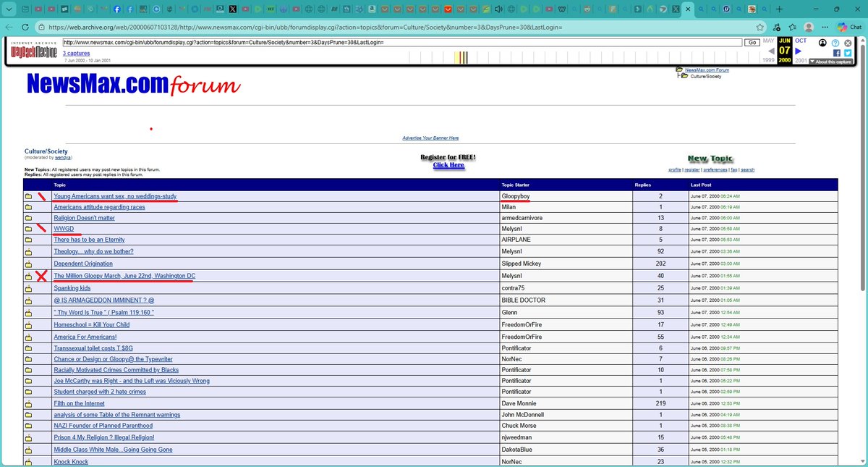Open Copilot Chat in the toolbar
The height and width of the screenshot is (467, 868).
point(849,27)
